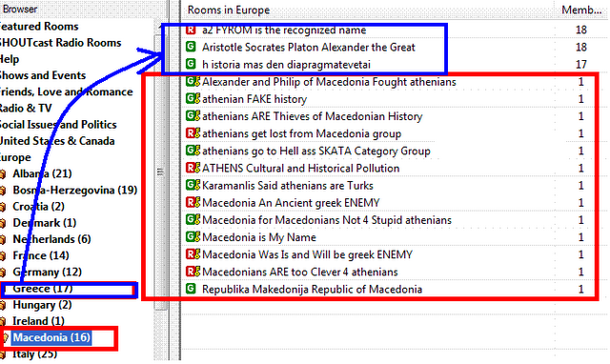Click the G icon of Republika Makedonija room
610x364 pixels.
(191, 289)
